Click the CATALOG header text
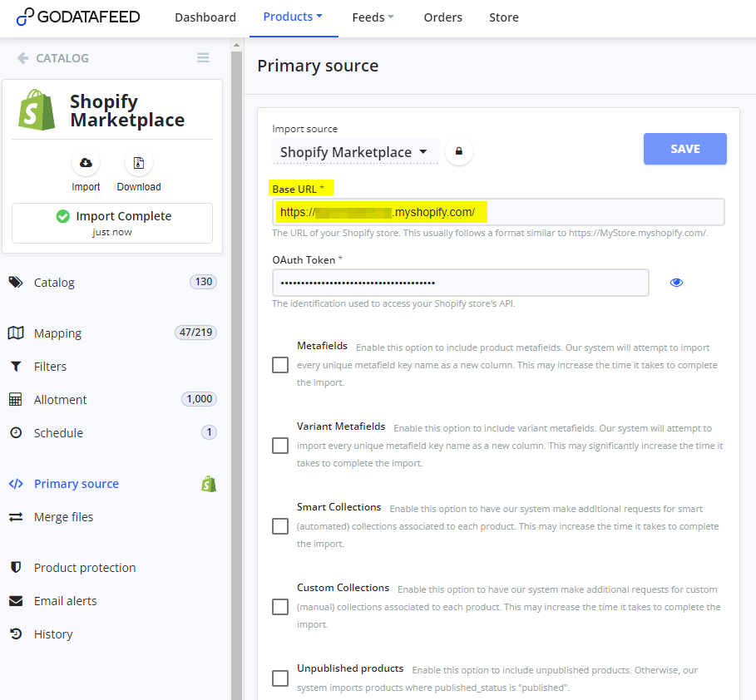 point(62,58)
